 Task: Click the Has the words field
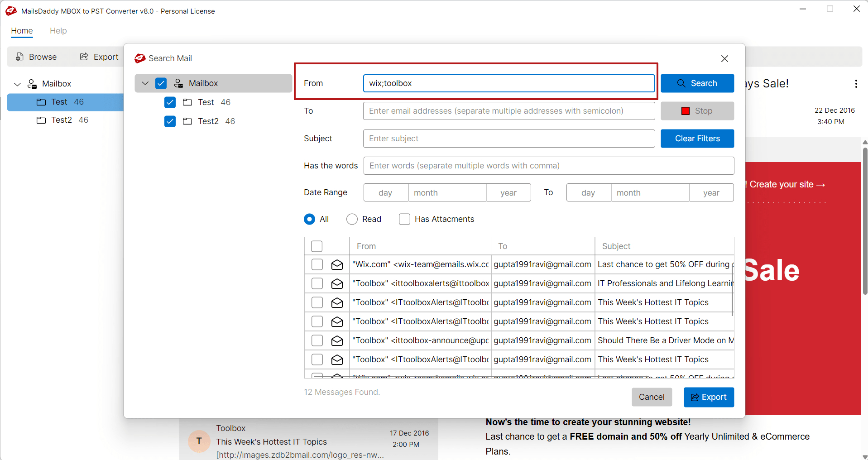(549, 166)
